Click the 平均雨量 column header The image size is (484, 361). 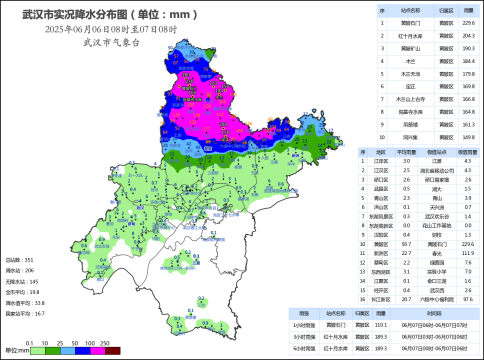(x=406, y=152)
